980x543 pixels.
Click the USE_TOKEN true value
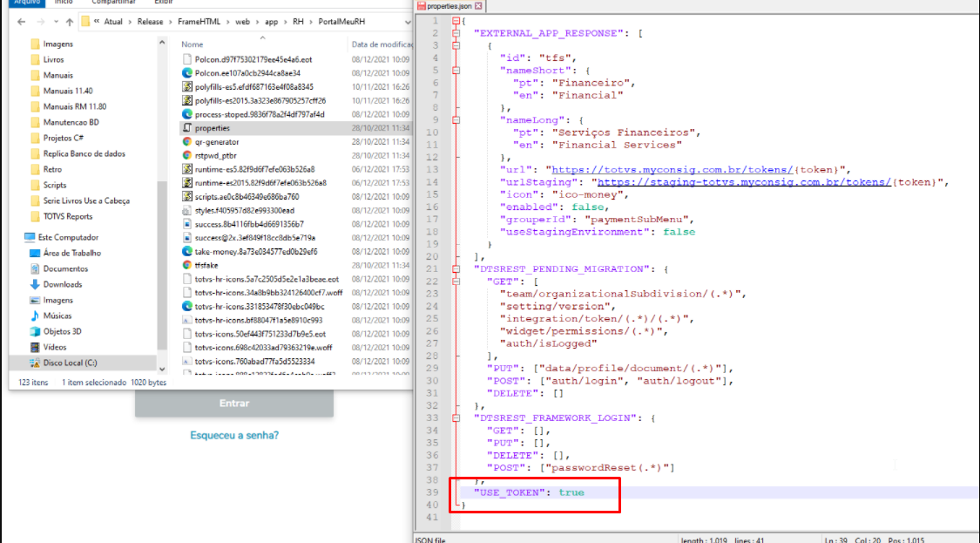coord(571,492)
